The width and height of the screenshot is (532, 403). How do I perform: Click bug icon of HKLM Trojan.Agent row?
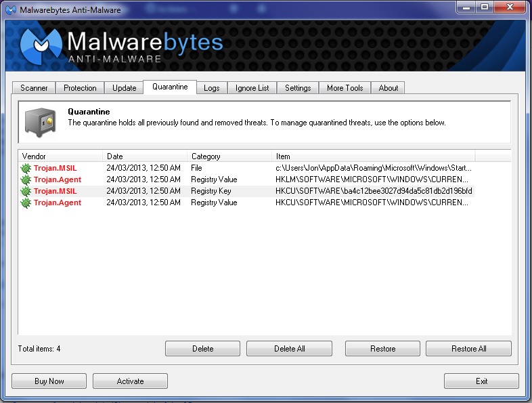pyautogui.click(x=26, y=179)
